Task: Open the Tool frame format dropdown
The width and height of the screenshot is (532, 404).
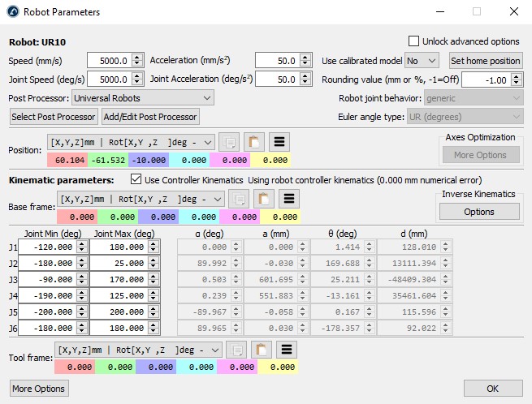Action: pos(136,350)
